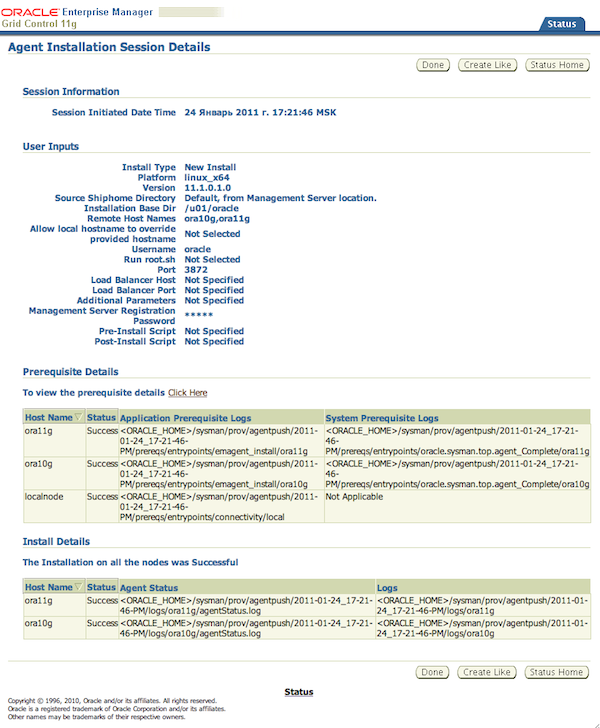600x728 pixels.
Task: Click the Status link in the footer
Action: pos(299,692)
